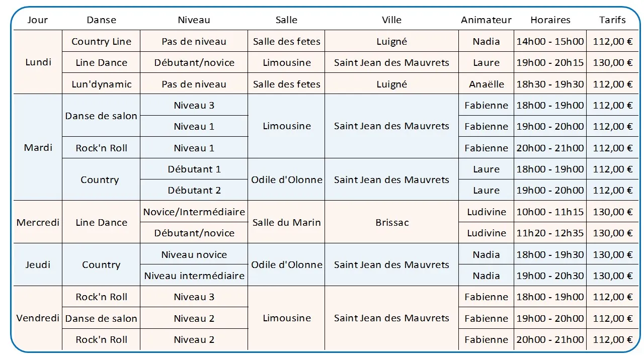Select the Salle du Marin cell
The height and width of the screenshot is (362, 644).
(286, 222)
